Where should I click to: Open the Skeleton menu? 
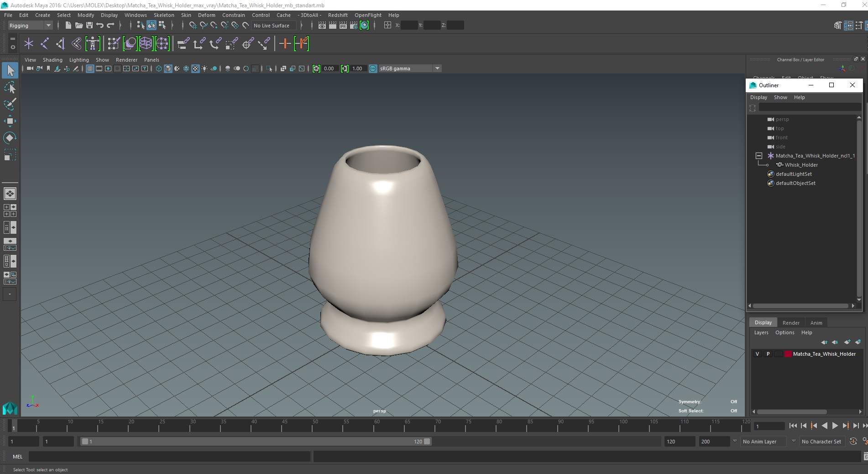coord(164,15)
